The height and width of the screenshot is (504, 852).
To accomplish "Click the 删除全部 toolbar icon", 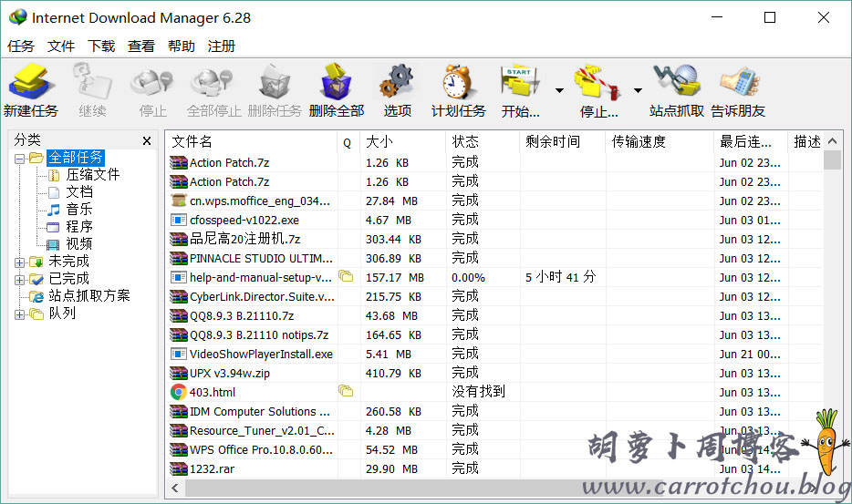I will [337, 81].
